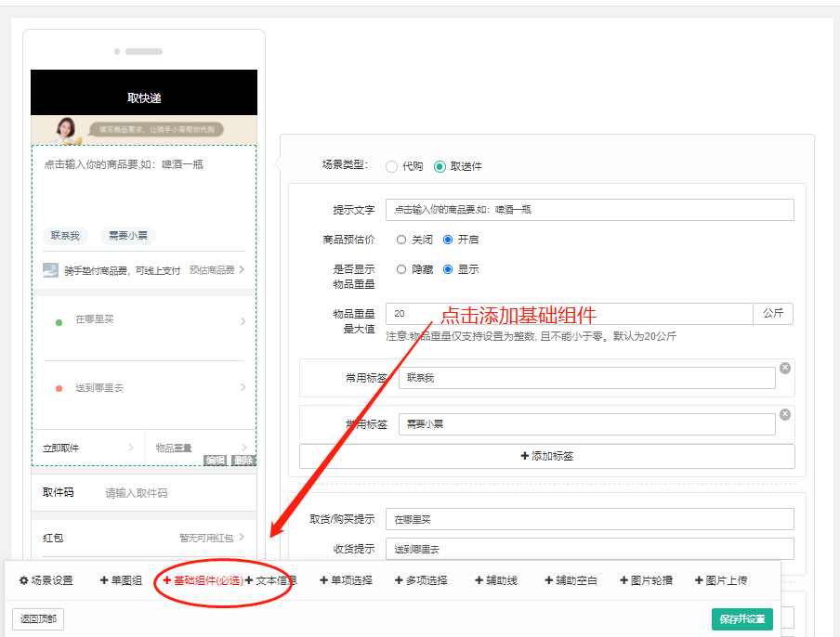This screenshot has width=840, height=637.
Task: Click 联系我 tag in phone preview
Action: pyautogui.click(x=65, y=236)
